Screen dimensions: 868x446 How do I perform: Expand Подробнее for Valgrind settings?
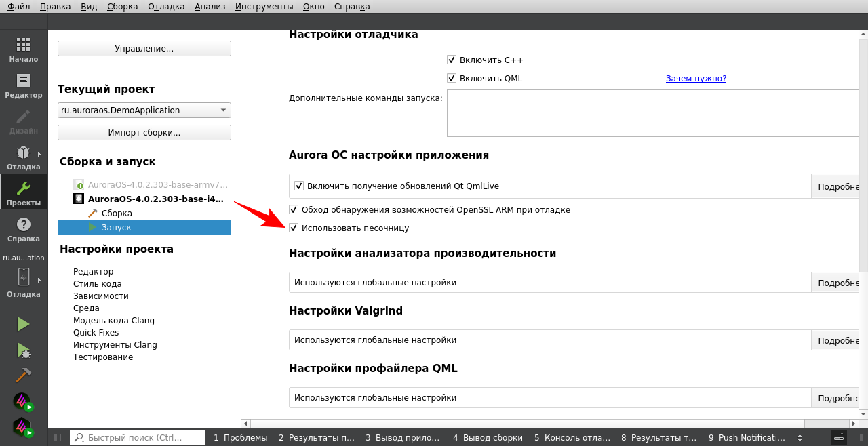click(838, 340)
